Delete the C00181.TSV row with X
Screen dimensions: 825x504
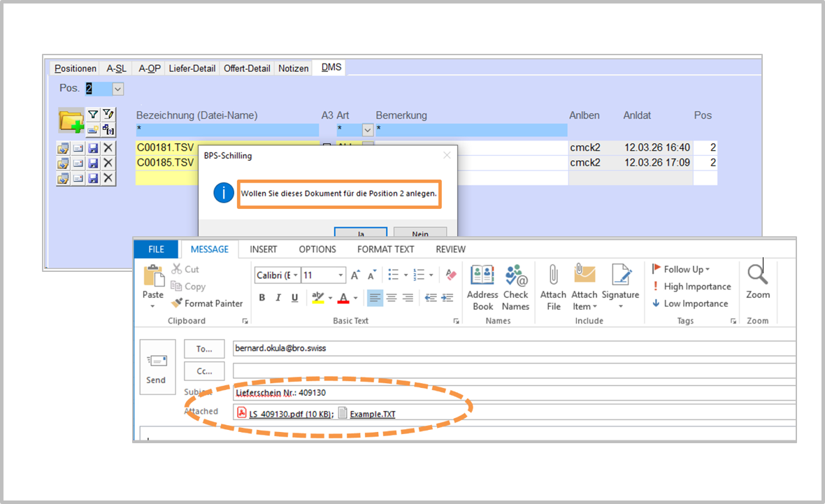pos(108,147)
